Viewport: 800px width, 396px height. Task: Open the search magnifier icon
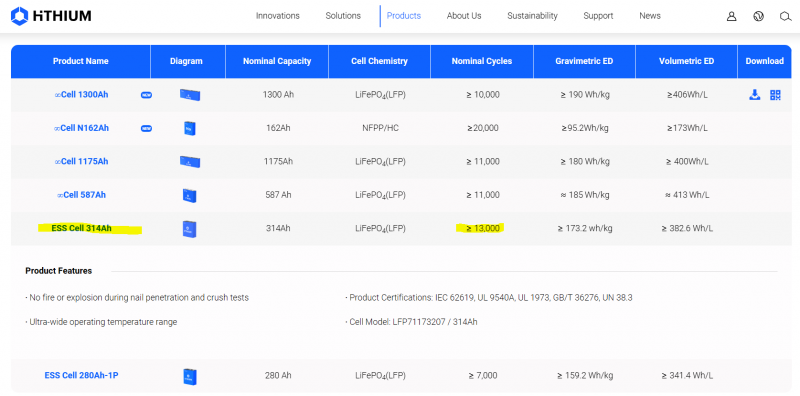[x=785, y=16]
